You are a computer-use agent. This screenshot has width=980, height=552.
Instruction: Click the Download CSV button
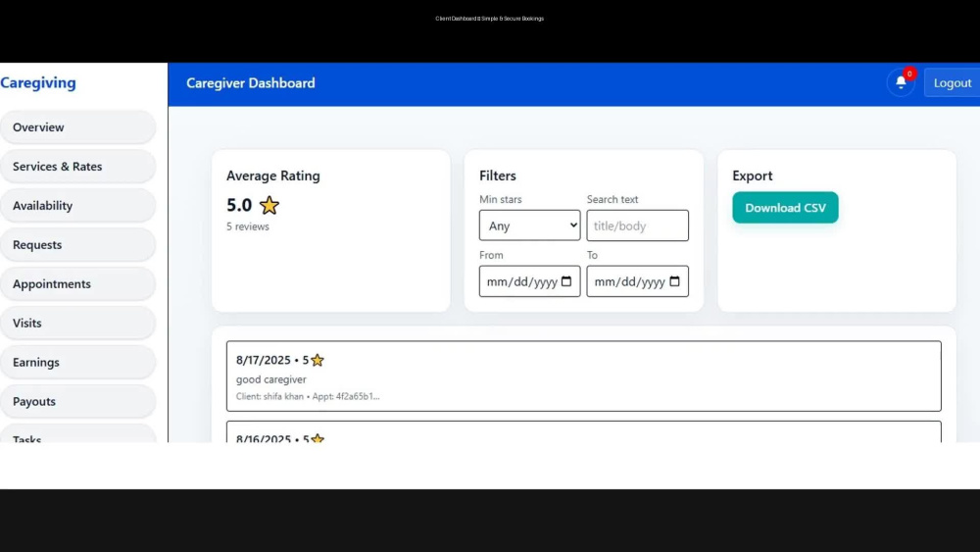[x=785, y=208]
